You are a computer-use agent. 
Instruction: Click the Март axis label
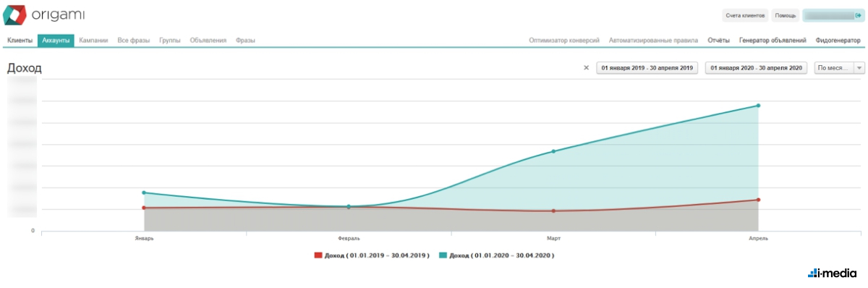click(553, 238)
